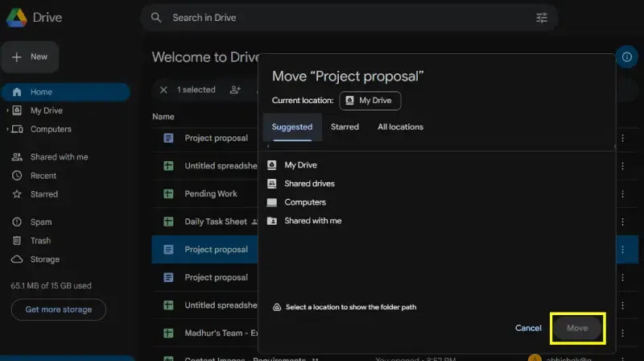The height and width of the screenshot is (361, 644).
Task: Open more options for Daily Task Sheet row
Action: pyautogui.click(x=622, y=222)
